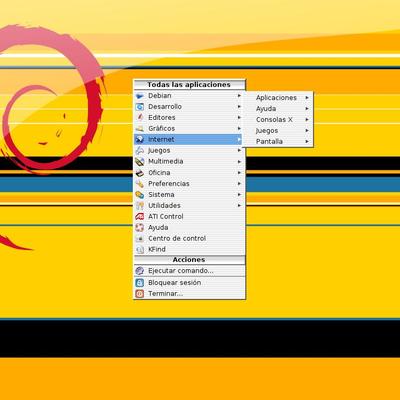Viewport: 400px width, 400px height.
Task: Click the Ejecutar comando gear icon
Action: coord(140,271)
